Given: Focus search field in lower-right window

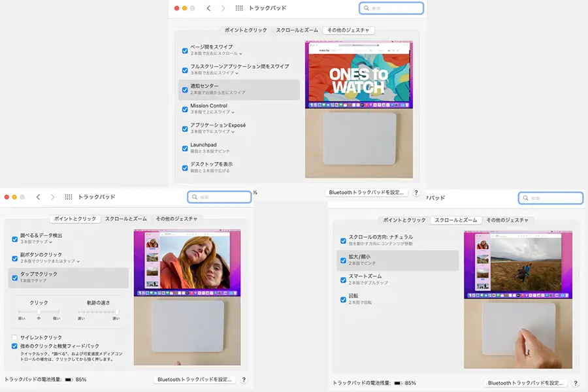Looking at the screenshot, I should point(551,198).
